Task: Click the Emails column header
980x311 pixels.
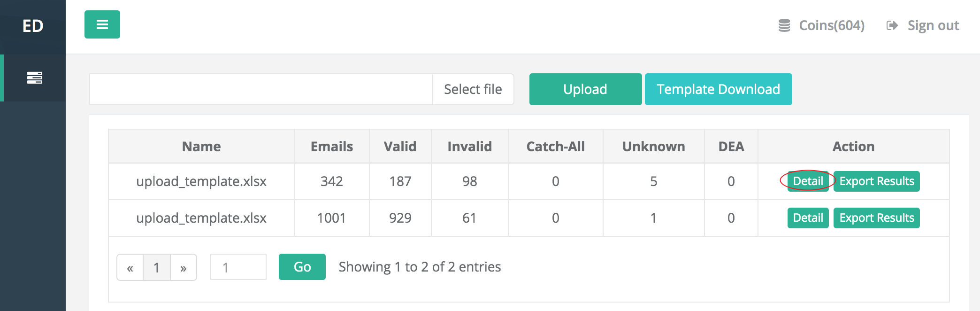Action: tap(331, 147)
